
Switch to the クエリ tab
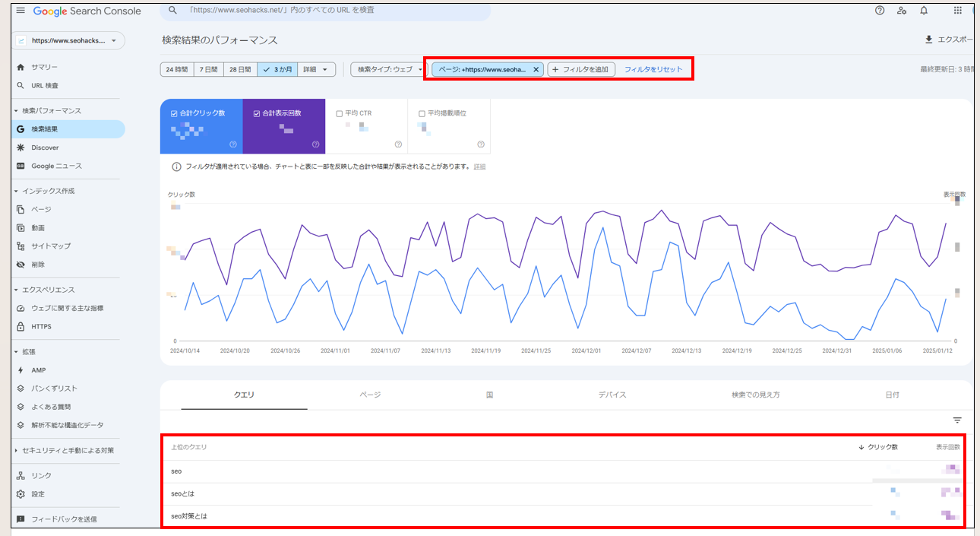(x=244, y=395)
